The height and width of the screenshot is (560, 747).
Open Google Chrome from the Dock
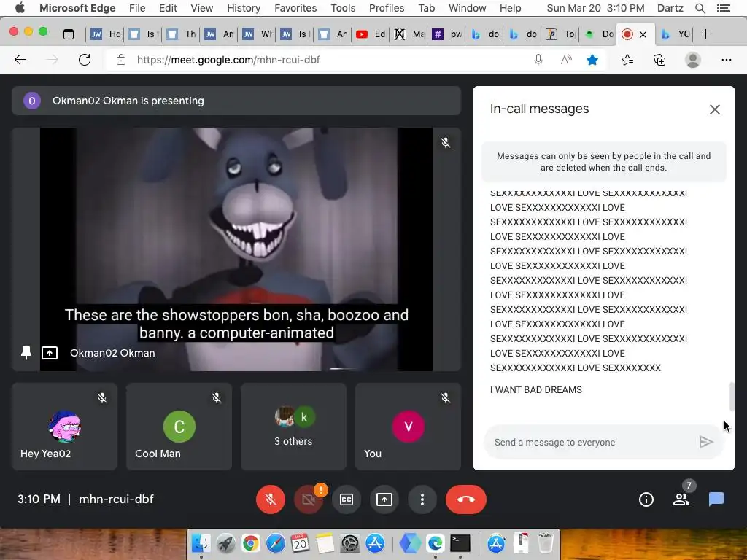tap(251, 542)
